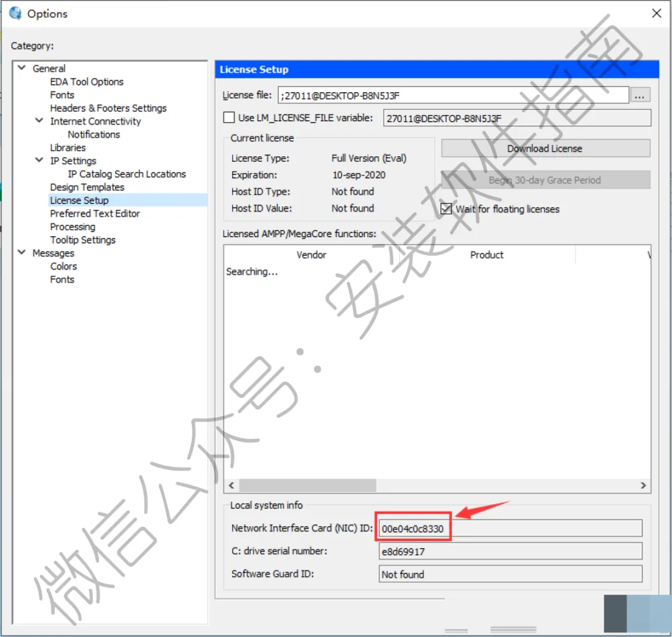
Task: Click Download License button
Action: point(545,148)
